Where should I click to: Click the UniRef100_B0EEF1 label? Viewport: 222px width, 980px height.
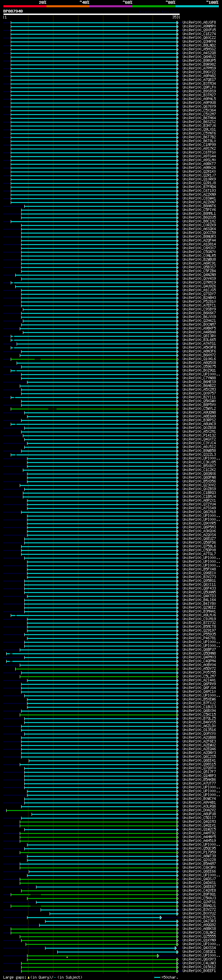click(199, 971)
